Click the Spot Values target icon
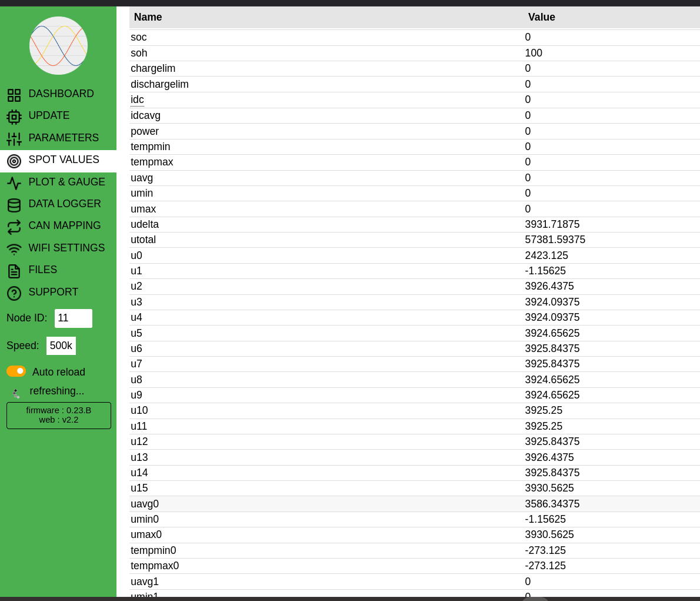Screen dimensions: 700x601 (x=14, y=161)
